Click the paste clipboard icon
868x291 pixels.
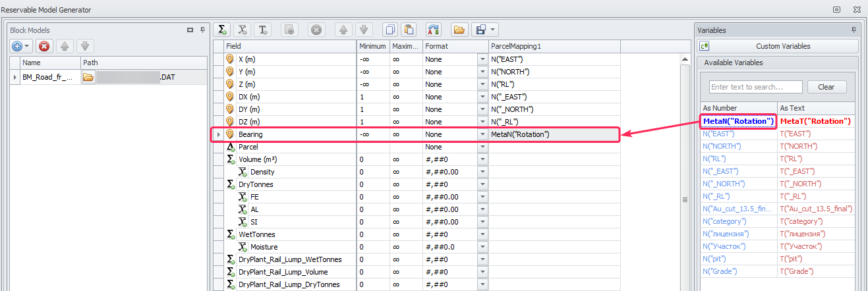409,30
